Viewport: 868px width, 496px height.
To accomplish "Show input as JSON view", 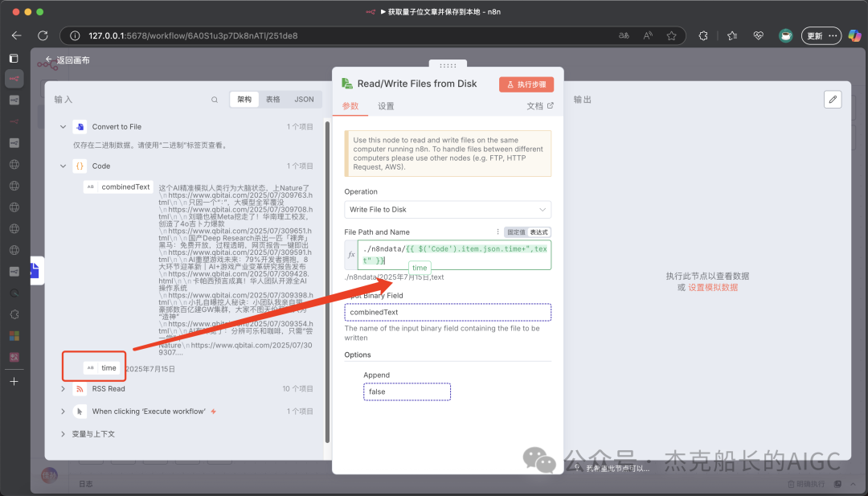I will [x=304, y=99].
